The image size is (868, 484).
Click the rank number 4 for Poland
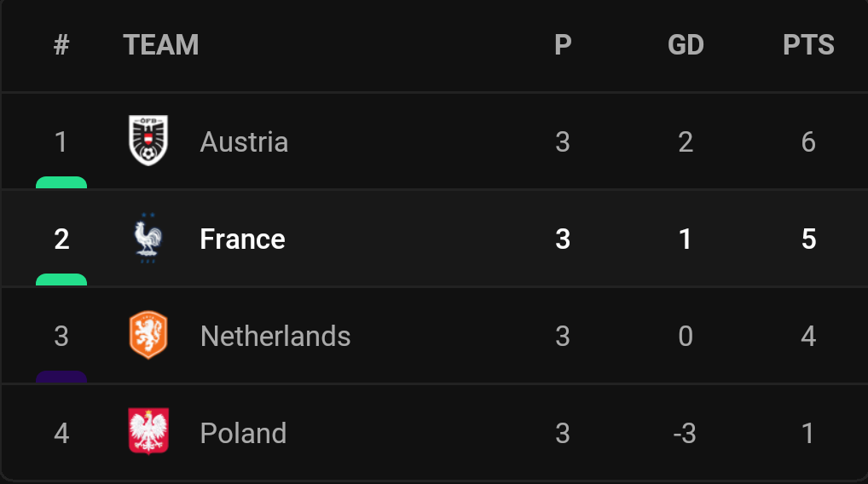pyautogui.click(x=61, y=434)
